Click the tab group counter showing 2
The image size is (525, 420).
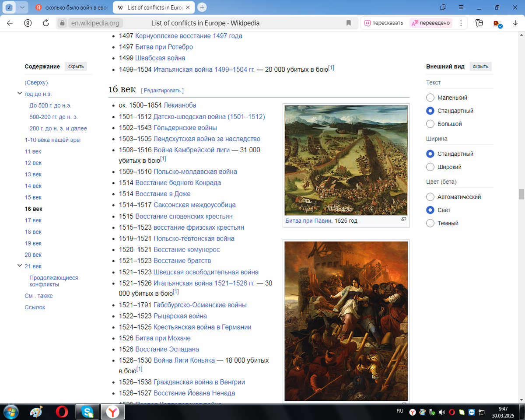tap(9, 7)
